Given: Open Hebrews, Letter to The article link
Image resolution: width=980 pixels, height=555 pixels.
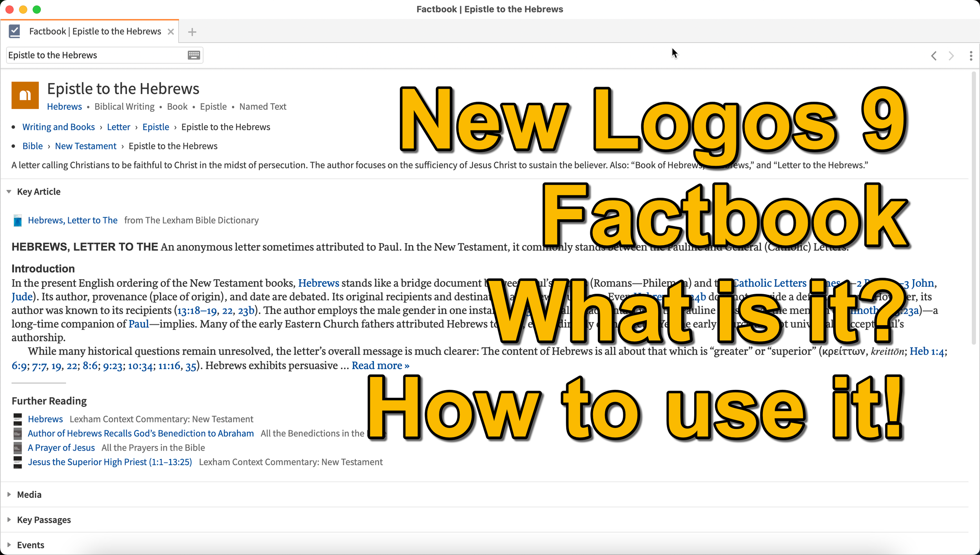Looking at the screenshot, I should pos(73,220).
